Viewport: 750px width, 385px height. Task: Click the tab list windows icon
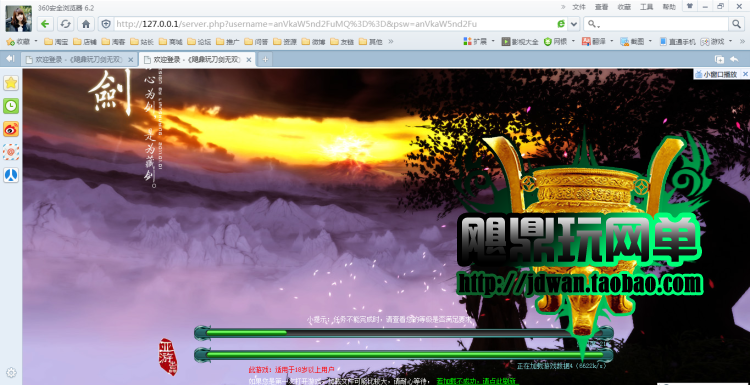click(x=719, y=59)
